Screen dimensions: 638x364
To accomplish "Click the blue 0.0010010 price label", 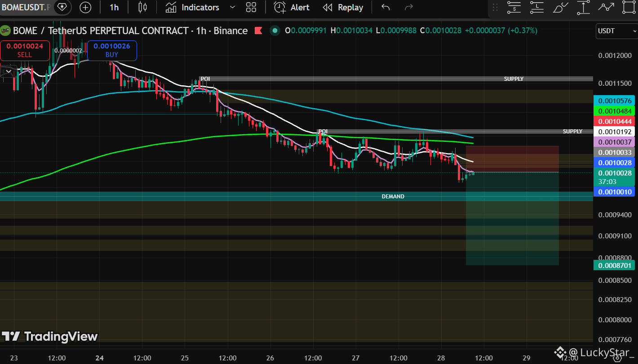I will [613, 192].
